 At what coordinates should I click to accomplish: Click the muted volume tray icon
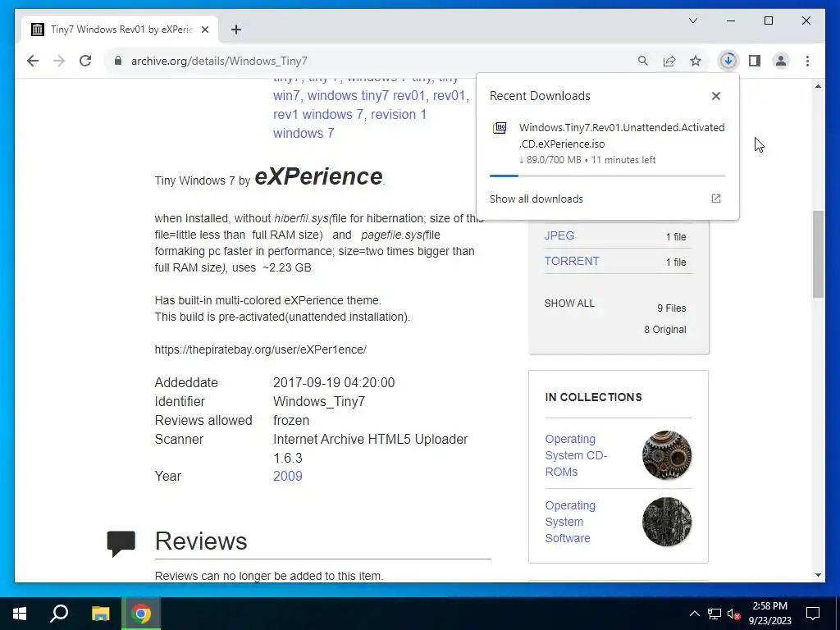pos(733,614)
